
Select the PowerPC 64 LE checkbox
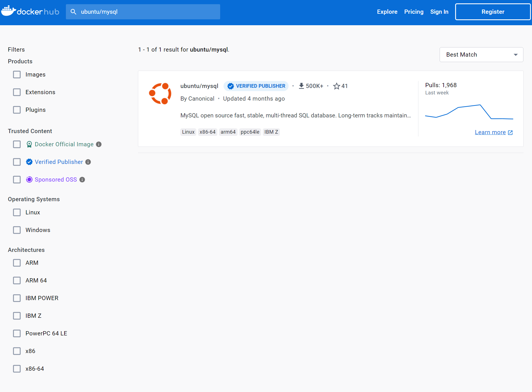17,333
